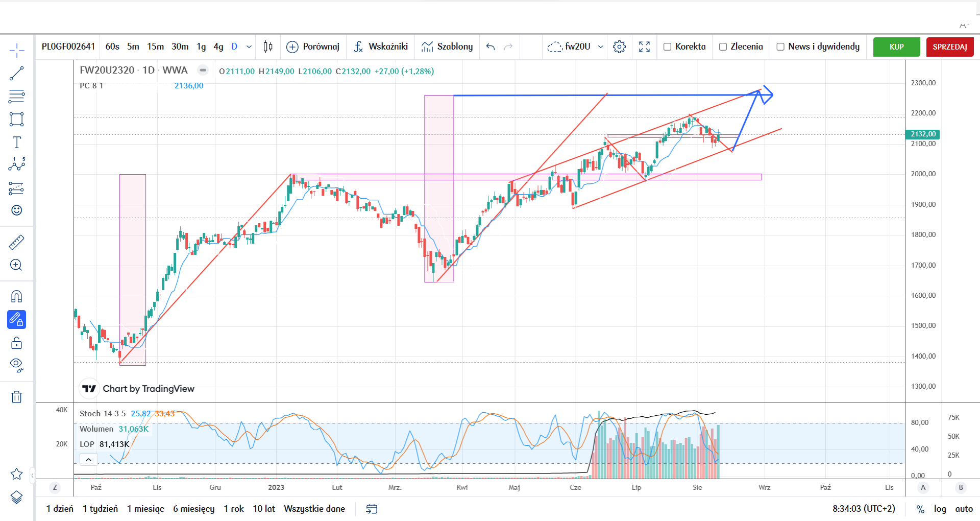Redo the last chart action
980x521 pixels.
[508, 47]
